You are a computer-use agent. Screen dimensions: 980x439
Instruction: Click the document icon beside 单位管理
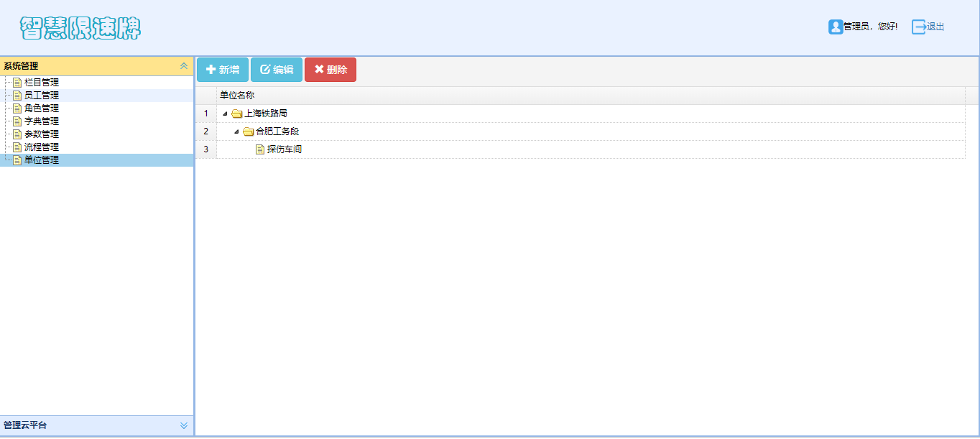(x=17, y=160)
